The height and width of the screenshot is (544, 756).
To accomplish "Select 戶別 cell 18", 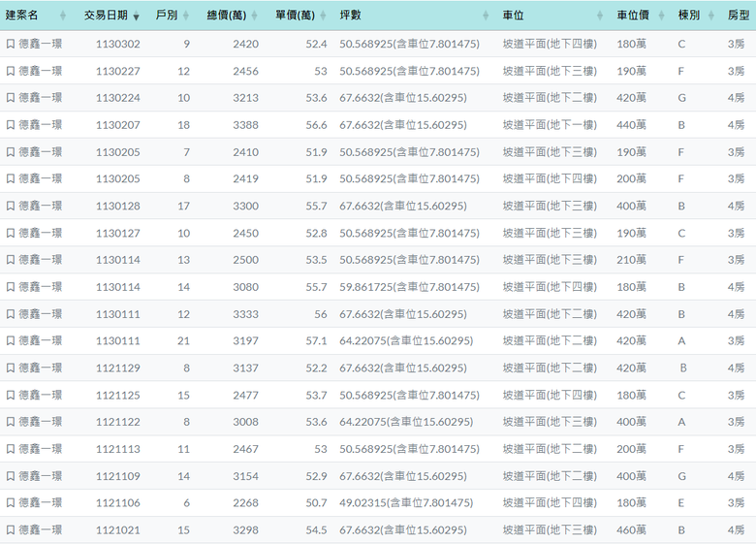I will pyautogui.click(x=183, y=125).
